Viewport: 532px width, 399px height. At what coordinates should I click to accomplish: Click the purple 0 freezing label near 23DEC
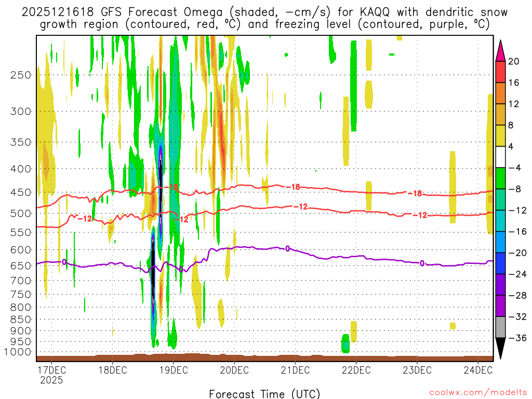pos(422,263)
